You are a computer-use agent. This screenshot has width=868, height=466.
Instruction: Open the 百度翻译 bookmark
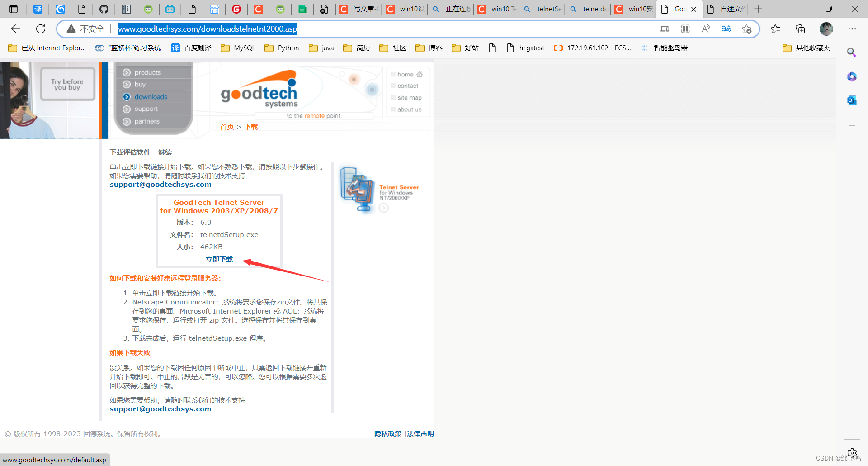[x=191, y=48]
